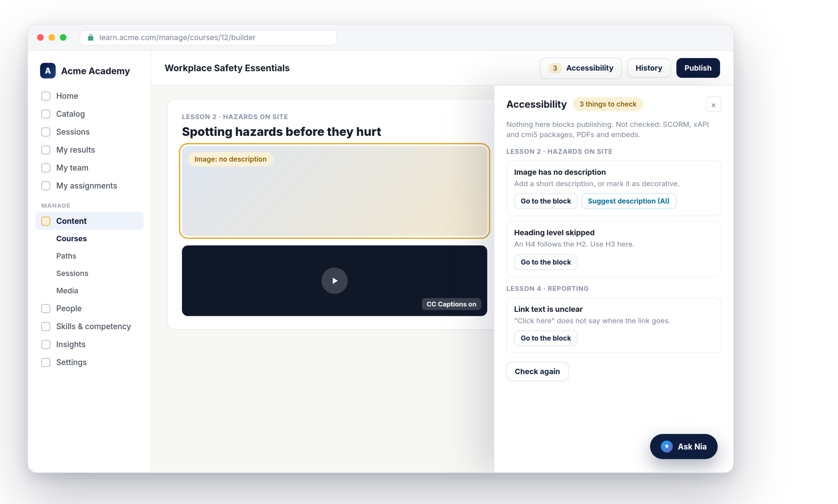Click the 'Image: no description' badge
Image resolution: width=838 pixels, height=504 pixels.
pyautogui.click(x=231, y=159)
